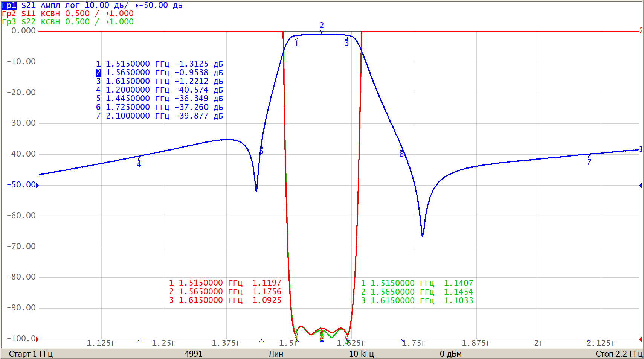Image resolution: width=644 pixels, height=359 pixels.
Task: Open the Лин sweep type field
Action: coord(276,354)
